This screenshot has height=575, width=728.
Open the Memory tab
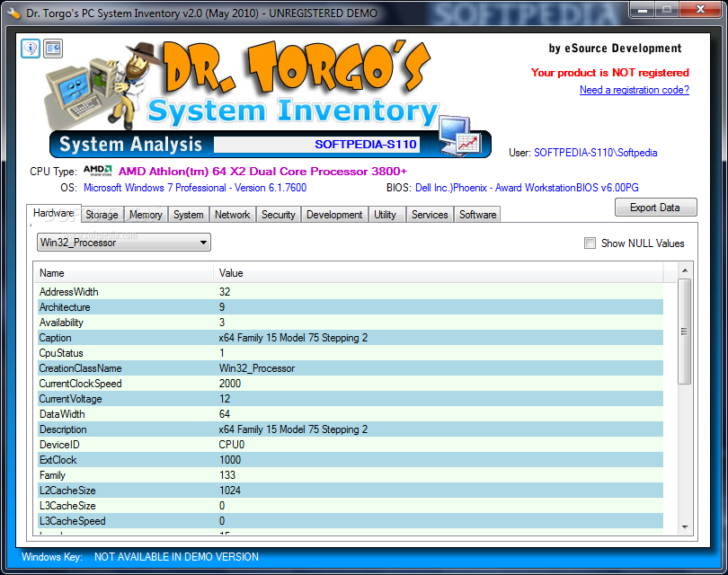click(146, 215)
